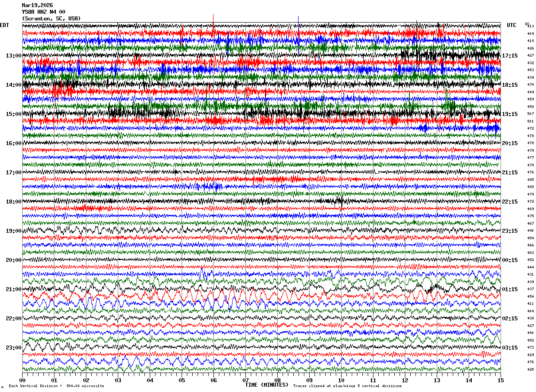Click the 01:15 UTC time label
The height and width of the screenshot is (392, 536).
(x=510, y=289)
